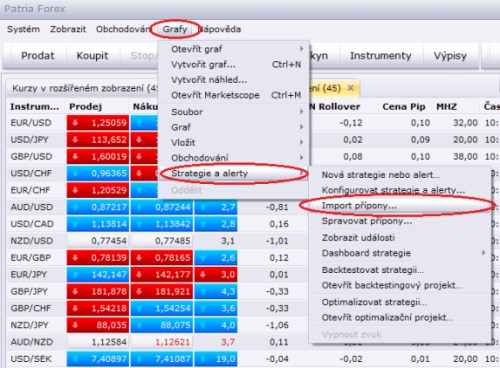Click the Prodat toolbar button
Screen dimensions: 500x368
37,55
